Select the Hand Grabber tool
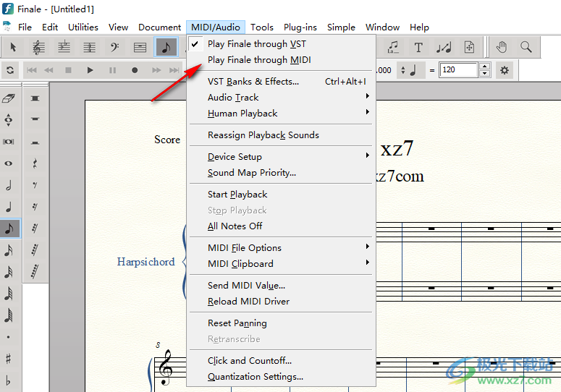Screen dimensions: 561x392 (502, 47)
